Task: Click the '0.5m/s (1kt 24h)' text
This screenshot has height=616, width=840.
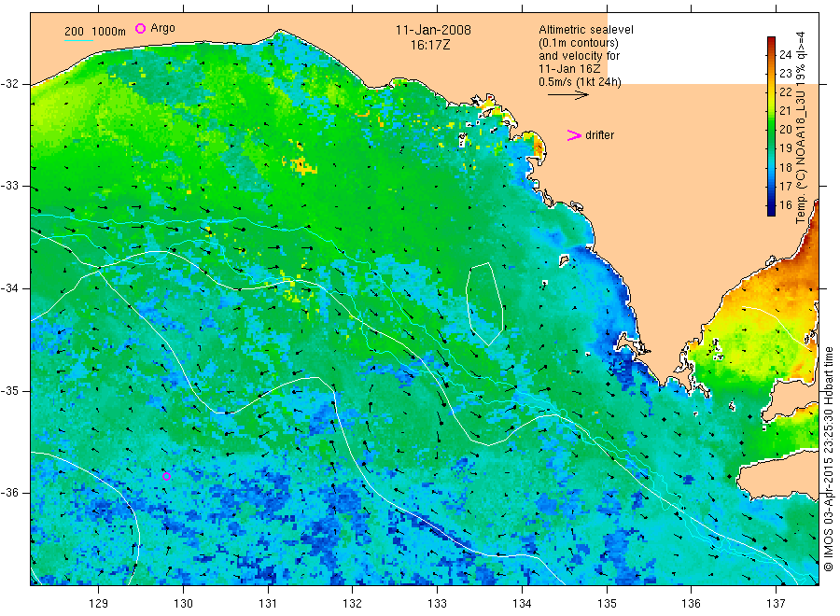Action: 581,82
